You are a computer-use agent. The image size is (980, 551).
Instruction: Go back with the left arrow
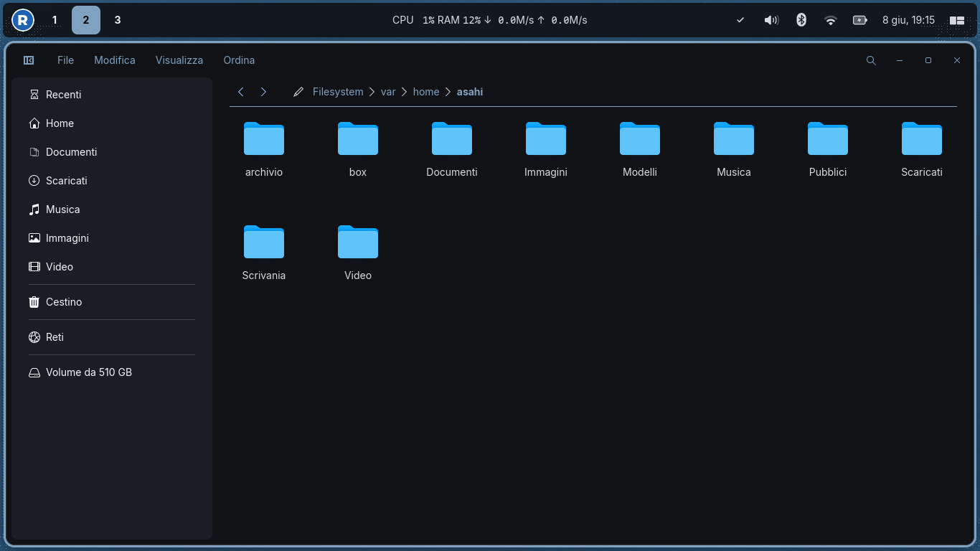[241, 92]
